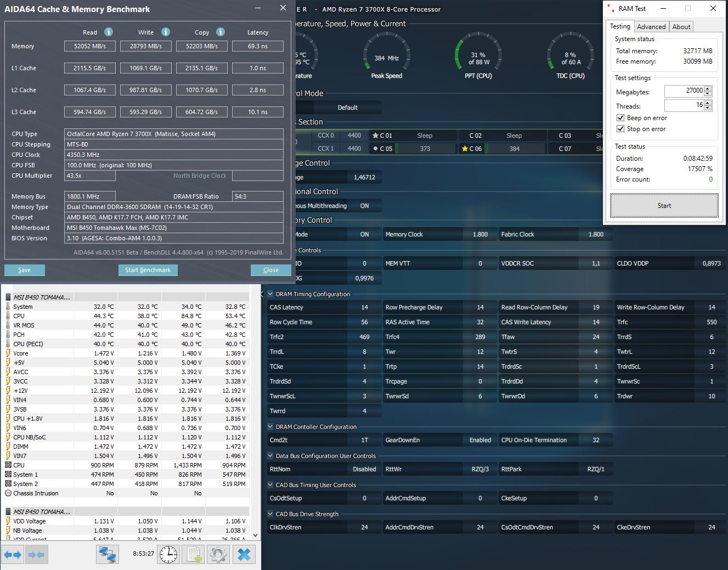Viewport: 728px width, 570px height.
Task: Click the Start button in RAM Test
Action: point(664,206)
